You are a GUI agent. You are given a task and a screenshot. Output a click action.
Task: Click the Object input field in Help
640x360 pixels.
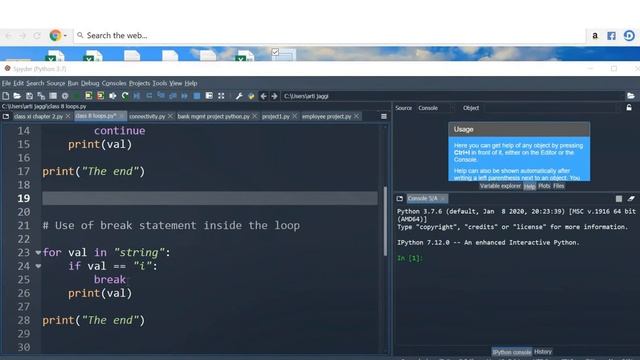point(551,108)
